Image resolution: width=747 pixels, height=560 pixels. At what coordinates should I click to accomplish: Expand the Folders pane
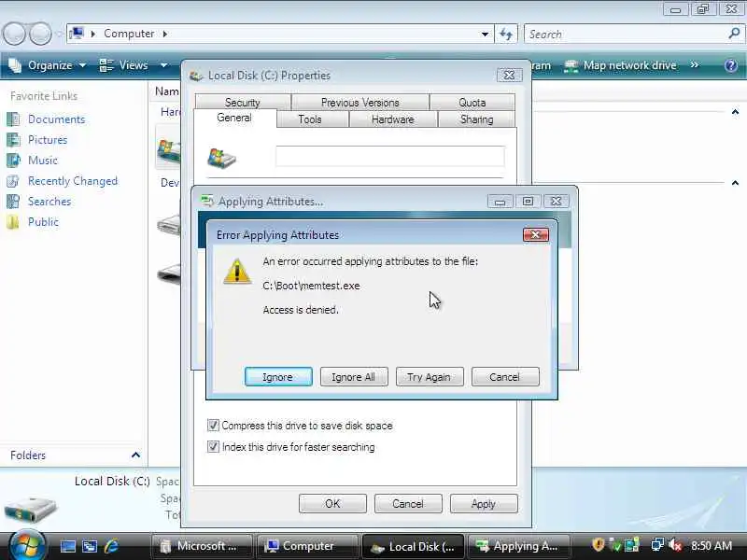135,455
